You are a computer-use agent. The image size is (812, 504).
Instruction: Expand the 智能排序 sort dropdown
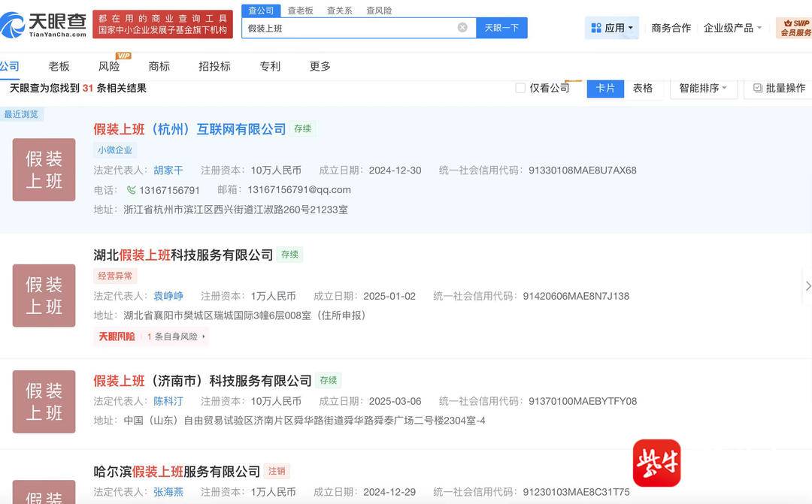click(x=703, y=88)
